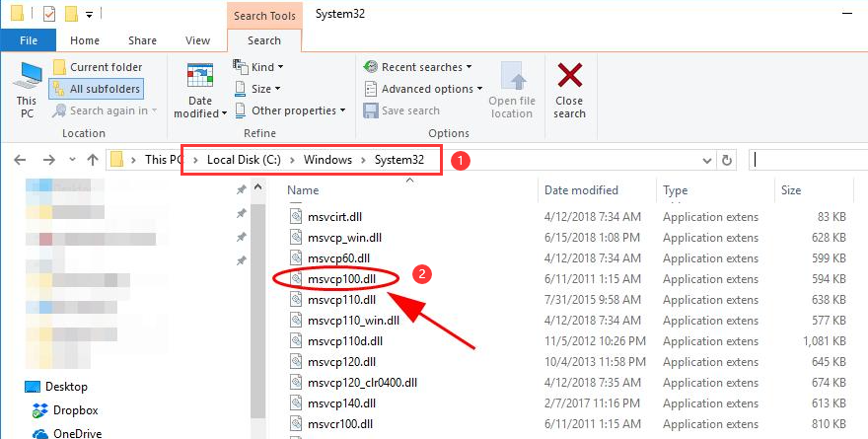Open Customize Quick Access Toolbar dropdown
This screenshot has width=868, height=439.
(89, 15)
